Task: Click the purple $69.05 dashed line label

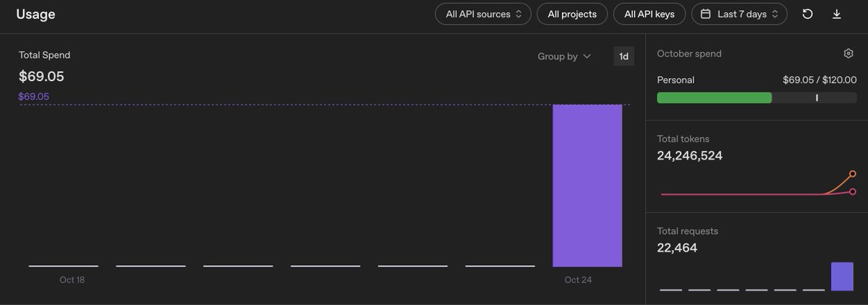Action: click(34, 96)
